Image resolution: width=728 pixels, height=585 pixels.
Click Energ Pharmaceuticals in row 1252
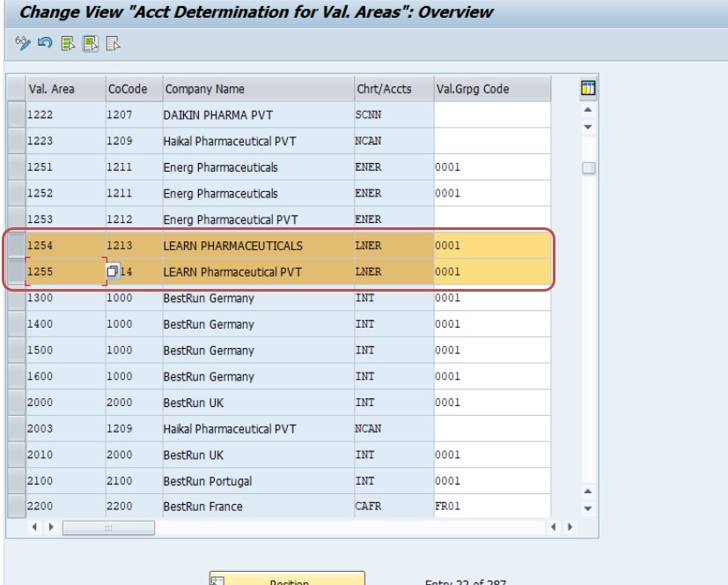(221, 193)
